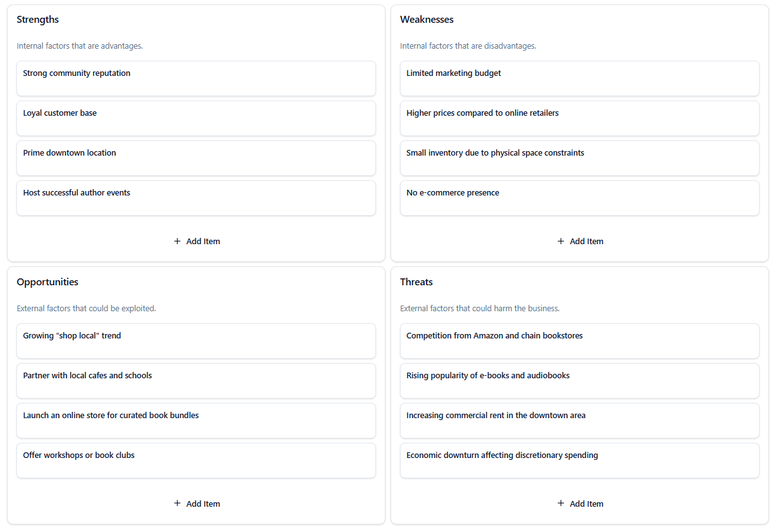Click the plus icon in Threats panel
The image size is (776, 532).
(x=561, y=504)
